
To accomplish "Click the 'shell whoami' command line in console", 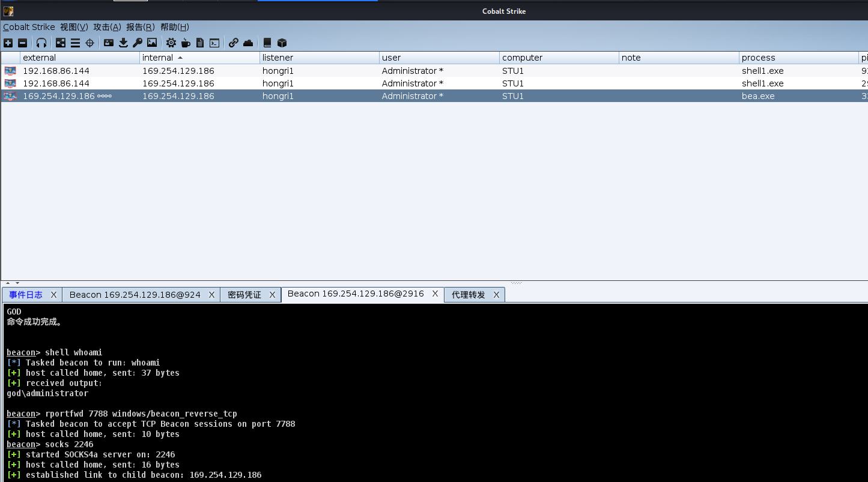I will (x=55, y=352).
